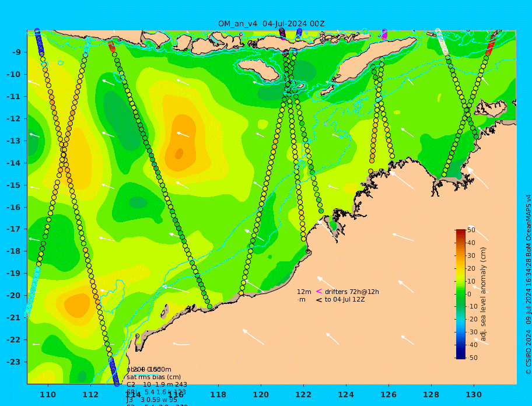Image resolution: width=532 pixels, height=406 pixels.
Task: Click the negative 40 colour bar tick label
Action: [x=471, y=345]
